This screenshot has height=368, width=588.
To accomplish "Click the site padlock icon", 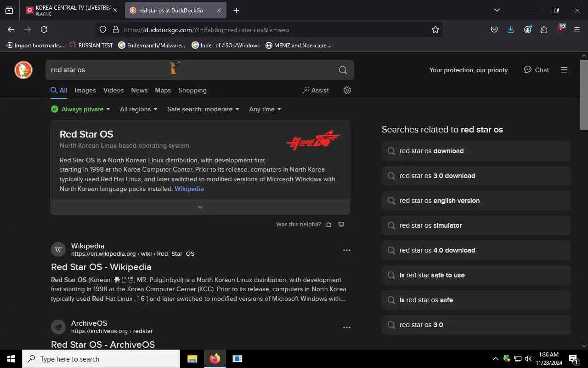I will [x=116, y=30].
